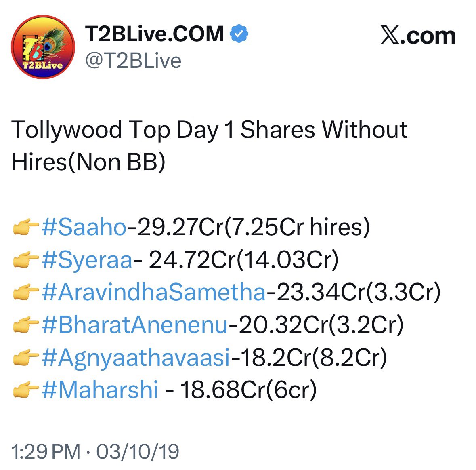Image resolution: width=476 pixels, height=470 pixels.
Task: Open the T2BLive.COM display name
Action: click(x=154, y=34)
